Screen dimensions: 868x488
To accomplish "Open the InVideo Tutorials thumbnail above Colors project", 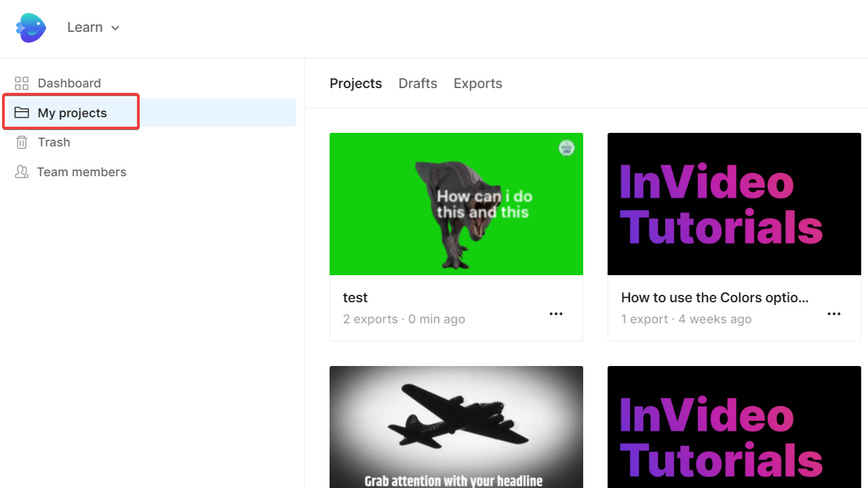I will tap(734, 204).
